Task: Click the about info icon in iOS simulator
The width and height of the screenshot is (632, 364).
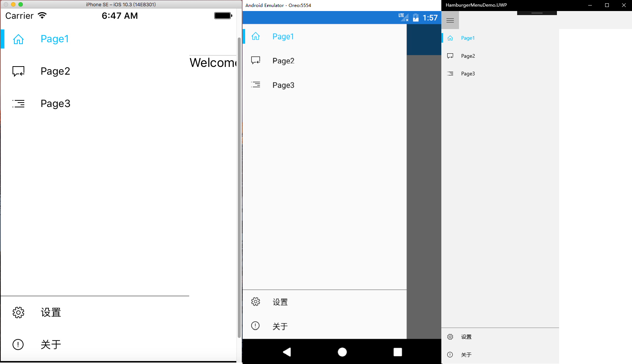Action: click(18, 345)
